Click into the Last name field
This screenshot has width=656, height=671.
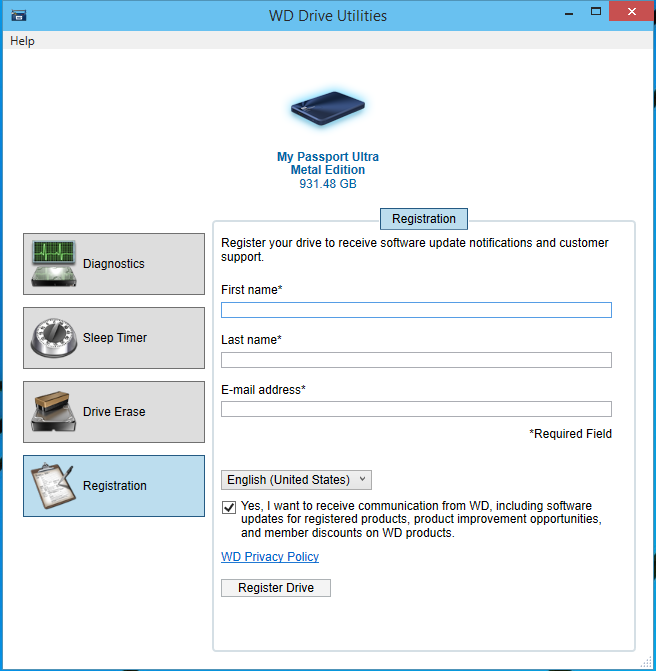click(416, 360)
